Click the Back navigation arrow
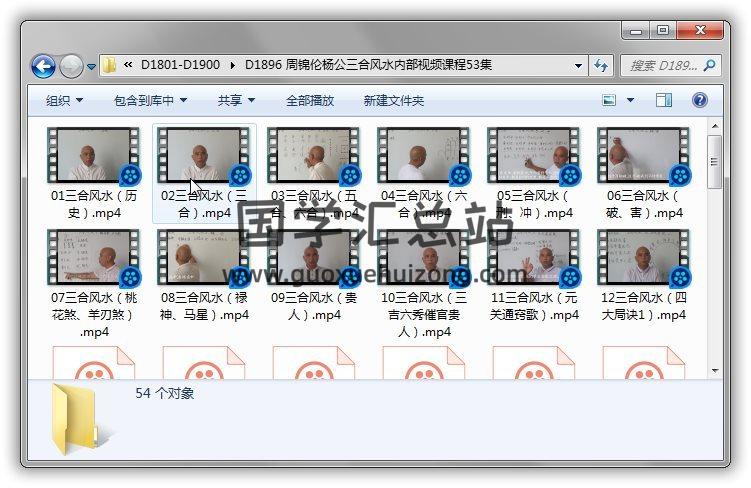 tap(43, 66)
